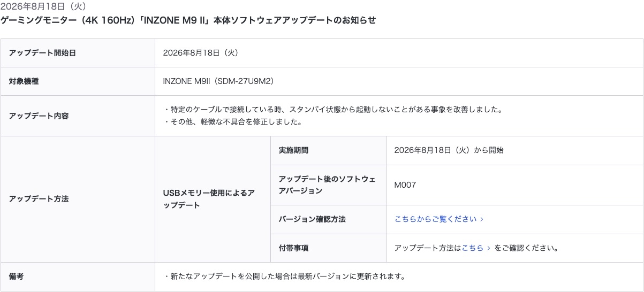Click chevron arrow after こちらからご覧ください
644x292 pixels.
click(482, 219)
